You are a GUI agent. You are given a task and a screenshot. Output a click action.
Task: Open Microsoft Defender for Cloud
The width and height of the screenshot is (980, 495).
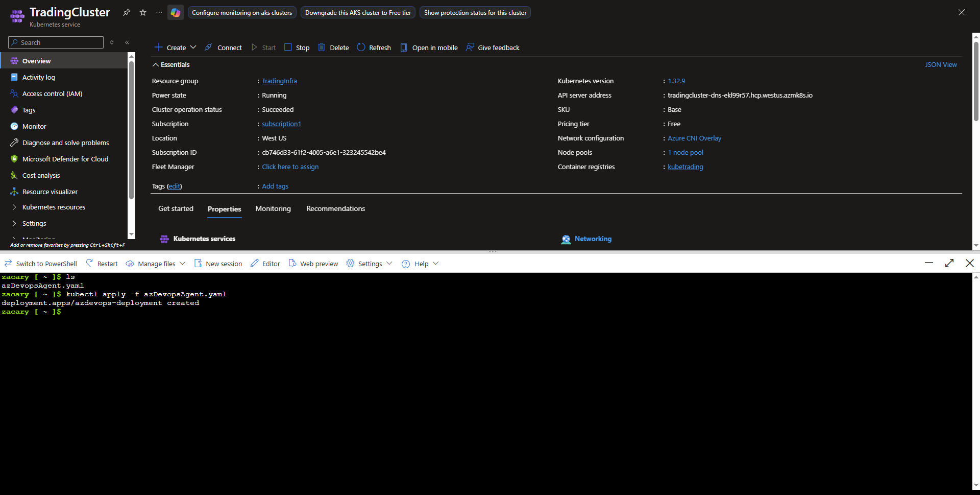[x=65, y=159]
